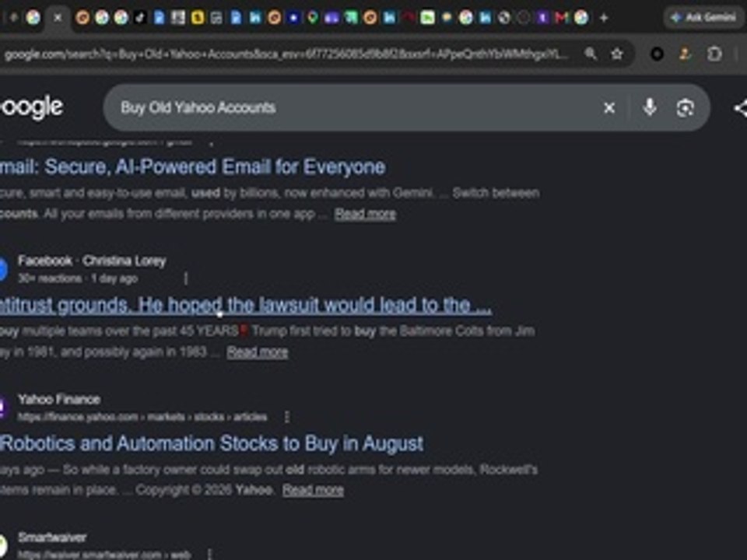
Task: Switch to the Gmail tab
Action: point(562,18)
